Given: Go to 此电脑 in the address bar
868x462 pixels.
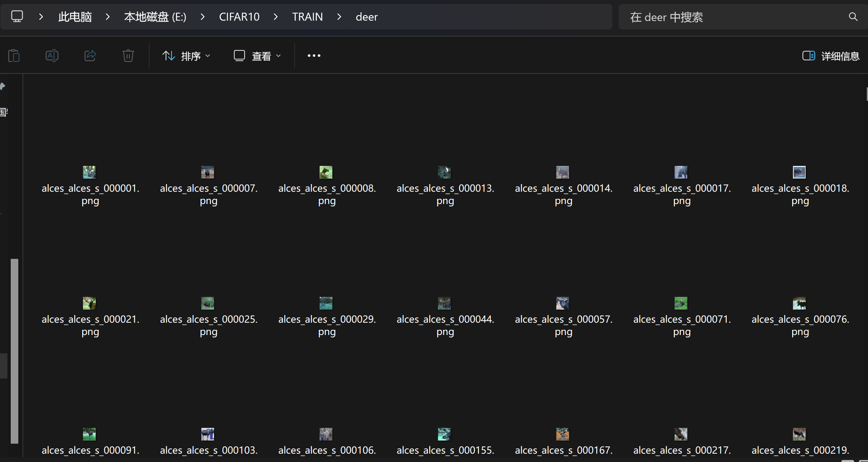Looking at the screenshot, I should 75,17.
